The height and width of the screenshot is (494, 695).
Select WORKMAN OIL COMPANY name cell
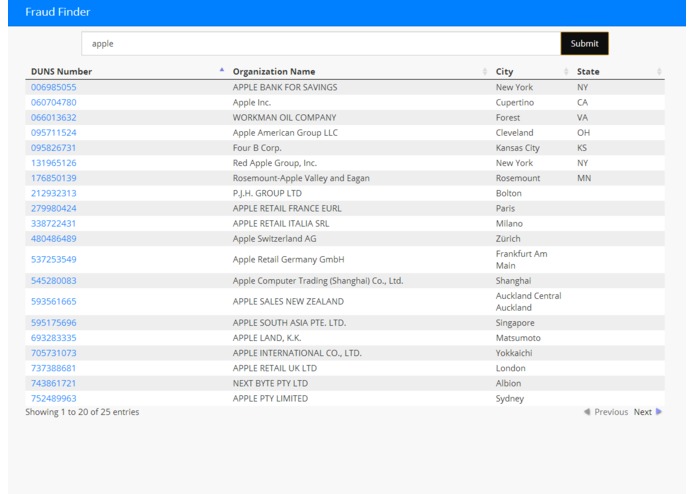[285, 117]
